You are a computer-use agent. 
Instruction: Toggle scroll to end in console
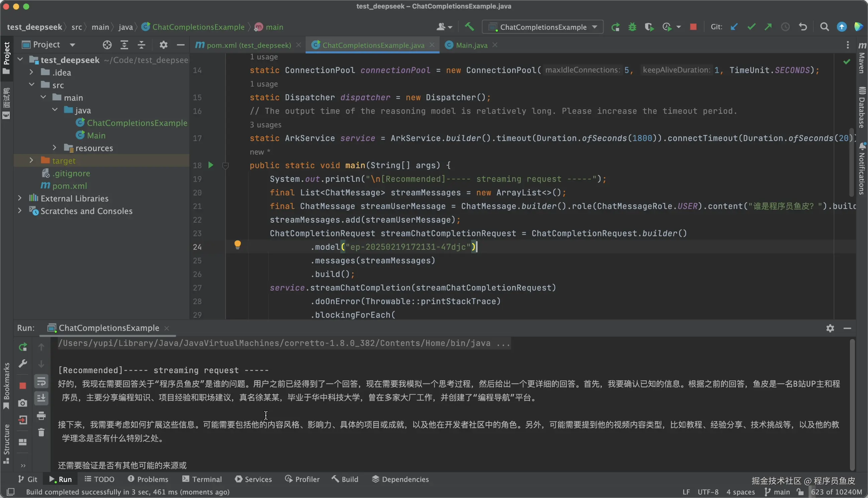click(41, 398)
